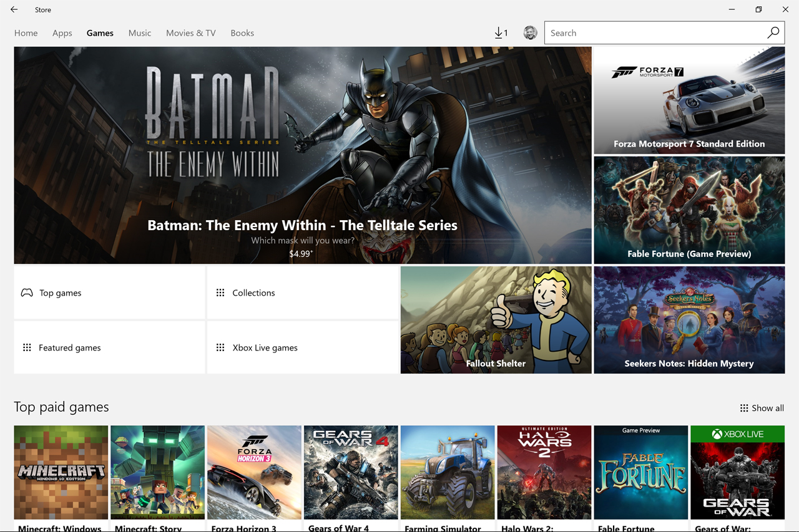
Task: Switch to the Home tab
Action: [x=26, y=32]
